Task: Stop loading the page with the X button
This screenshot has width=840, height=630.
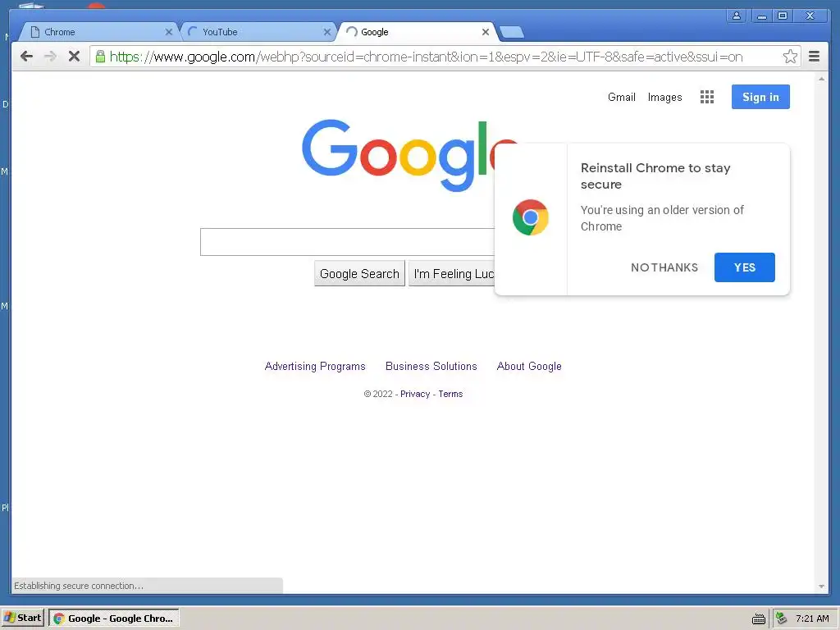Action: click(x=75, y=57)
